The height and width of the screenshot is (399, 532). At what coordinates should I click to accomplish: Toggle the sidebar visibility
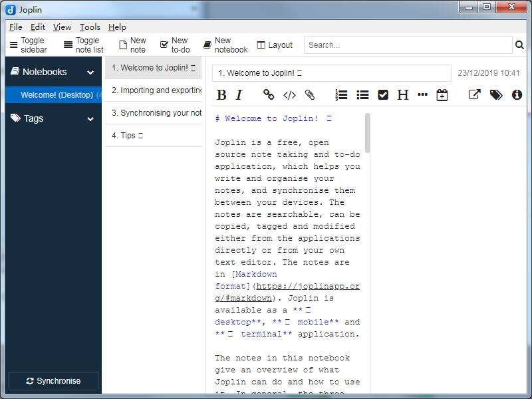pos(29,45)
